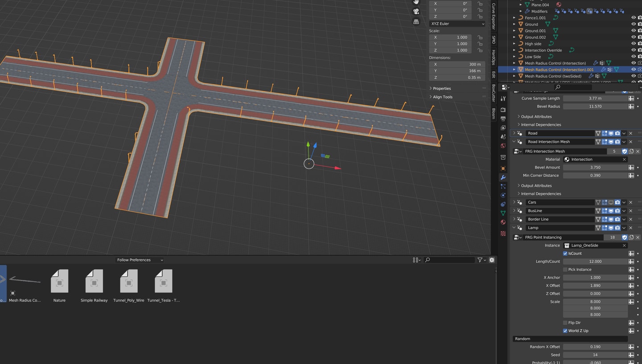Select High side curve in the outliner

[x=533, y=44]
